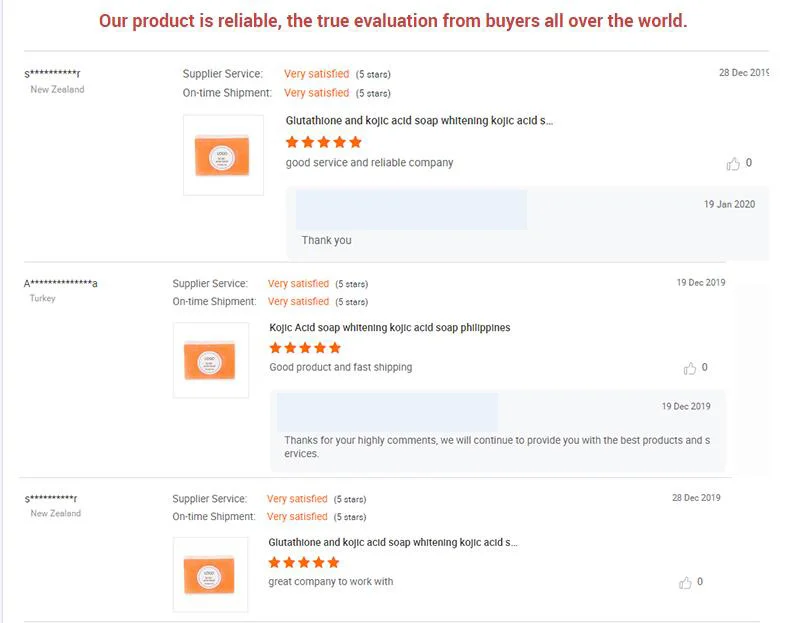
Task: Click first s**********r reviewer name
Action: [x=52, y=74]
